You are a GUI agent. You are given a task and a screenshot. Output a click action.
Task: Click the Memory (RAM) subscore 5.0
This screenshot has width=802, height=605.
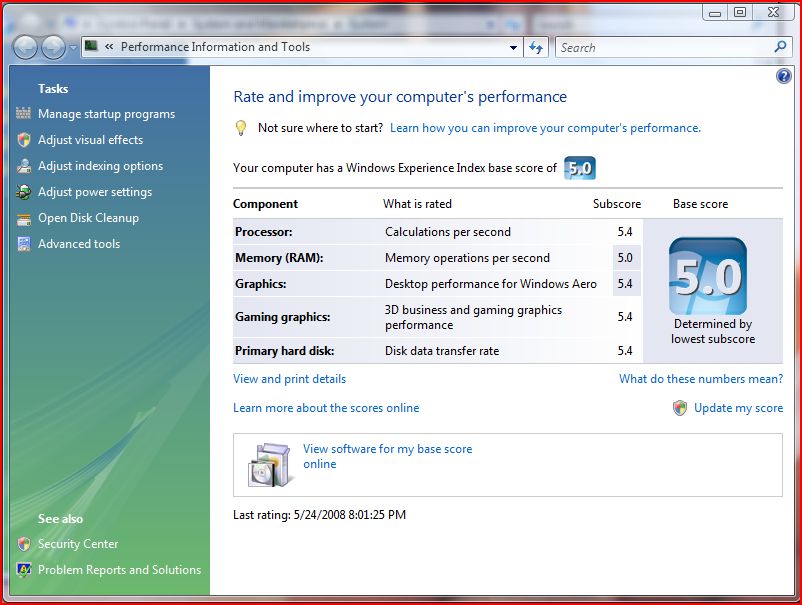(625, 258)
